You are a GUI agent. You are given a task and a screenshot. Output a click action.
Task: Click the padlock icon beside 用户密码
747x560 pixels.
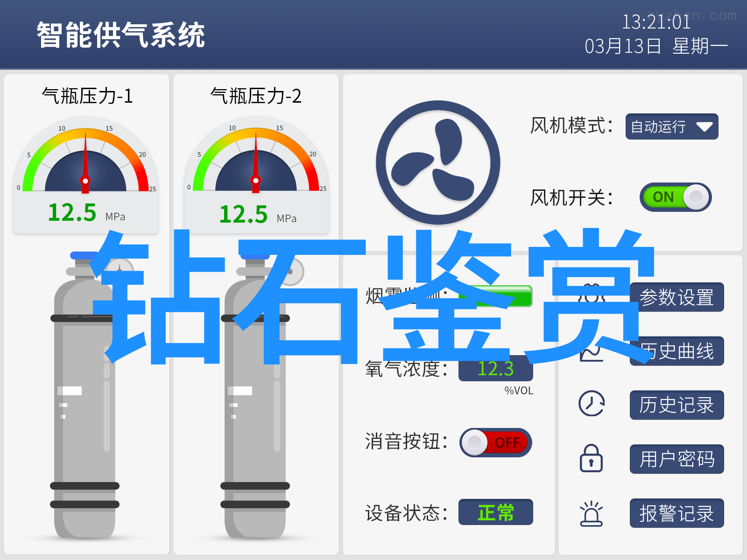(x=591, y=458)
